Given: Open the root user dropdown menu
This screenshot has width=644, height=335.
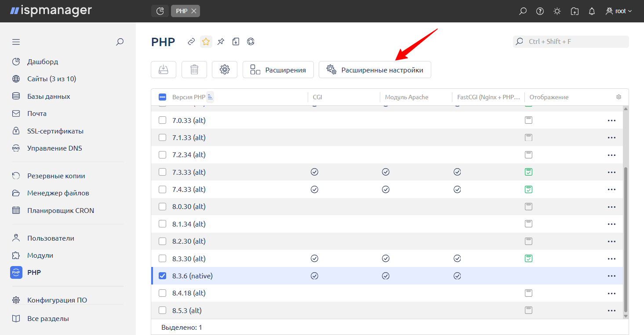Looking at the screenshot, I should click(619, 11).
